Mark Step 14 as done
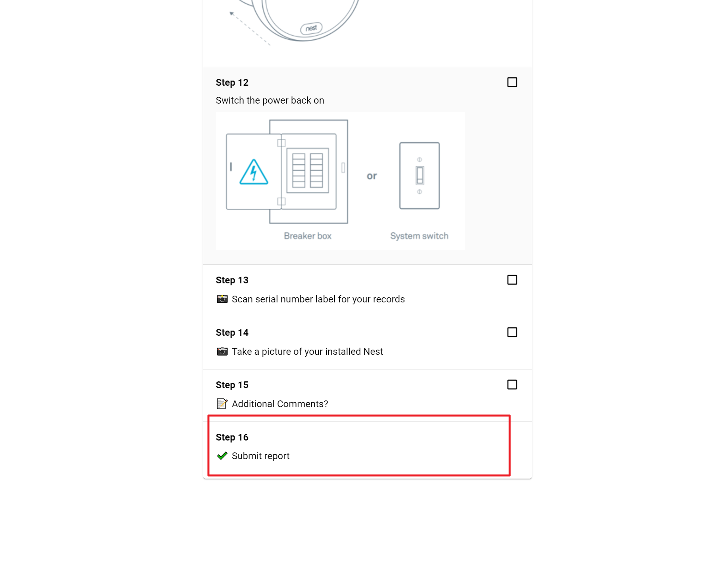 tap(512, 332)
